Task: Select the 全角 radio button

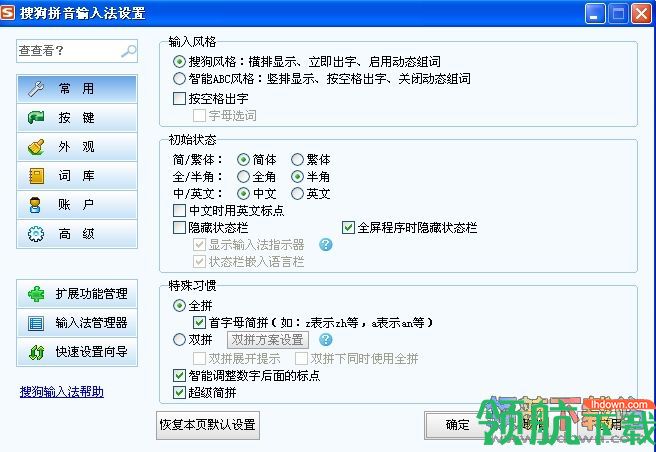Action: (243, 177)
